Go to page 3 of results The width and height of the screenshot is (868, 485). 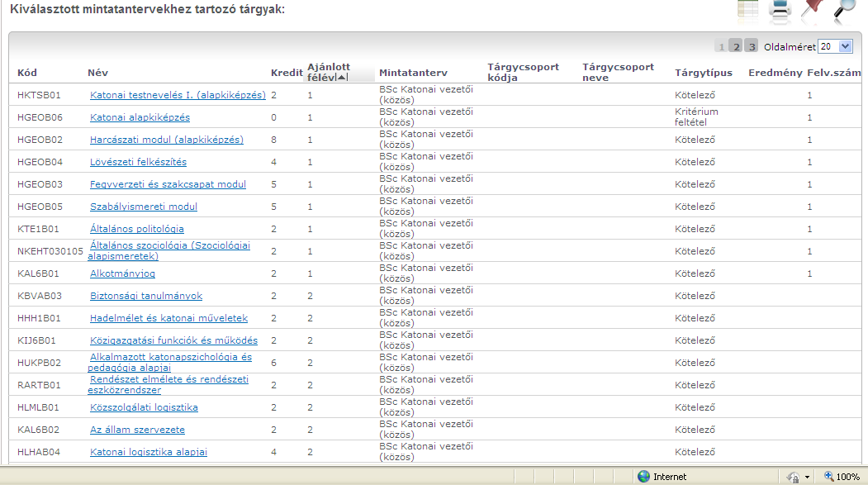click(752, 46)
